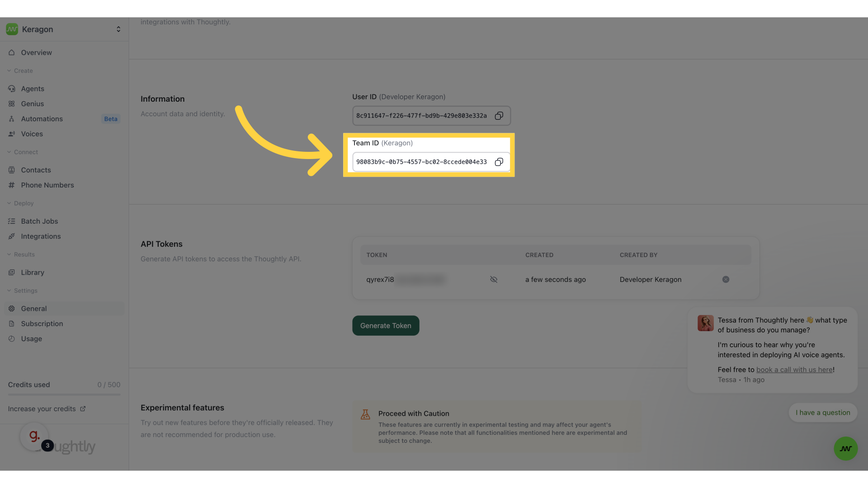Click the TOKEN column header
Viewport: 868px width, 488px height.
point(377,255)
